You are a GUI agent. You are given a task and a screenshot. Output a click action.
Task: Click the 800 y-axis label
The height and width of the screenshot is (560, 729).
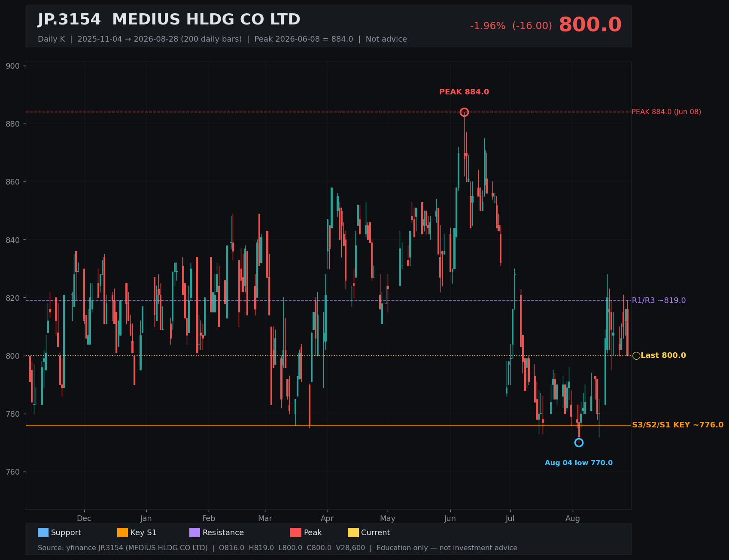[13, 356]
